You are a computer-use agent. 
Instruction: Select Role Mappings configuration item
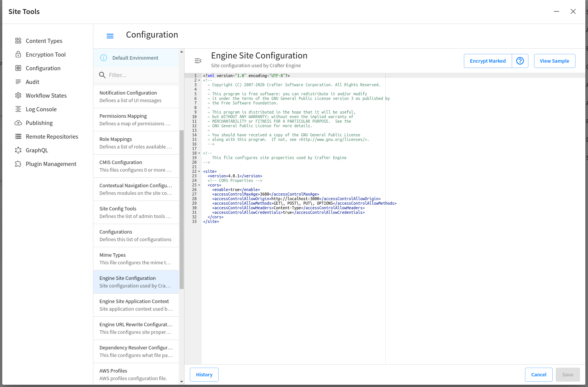click(136, 143)
